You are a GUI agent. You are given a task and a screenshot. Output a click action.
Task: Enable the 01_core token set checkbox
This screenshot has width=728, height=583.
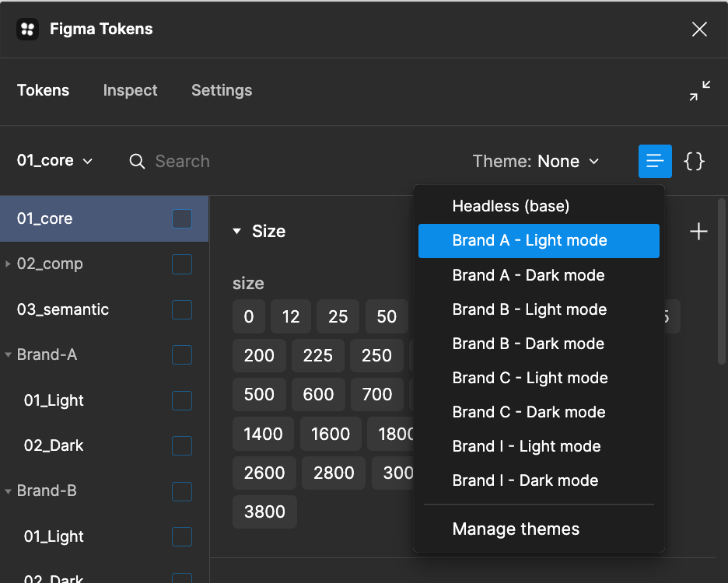coord(182,218)
